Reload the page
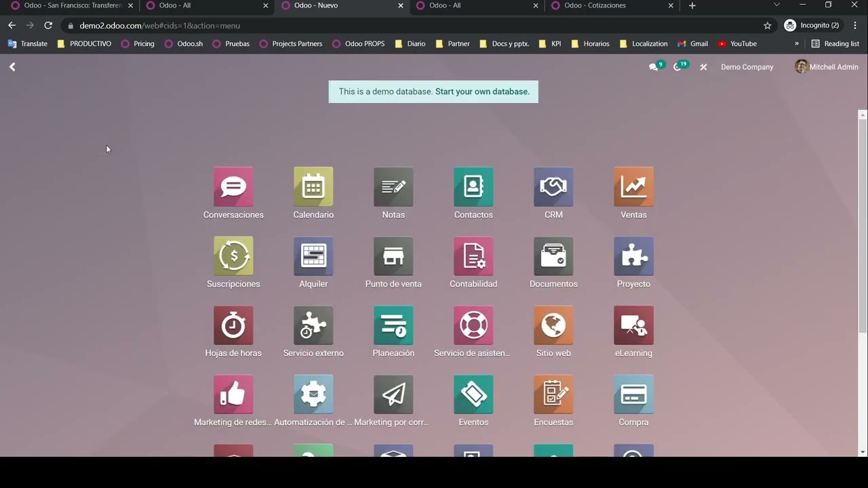The width and height of the screenshot is (868, 488). click(x=48, y=25)
